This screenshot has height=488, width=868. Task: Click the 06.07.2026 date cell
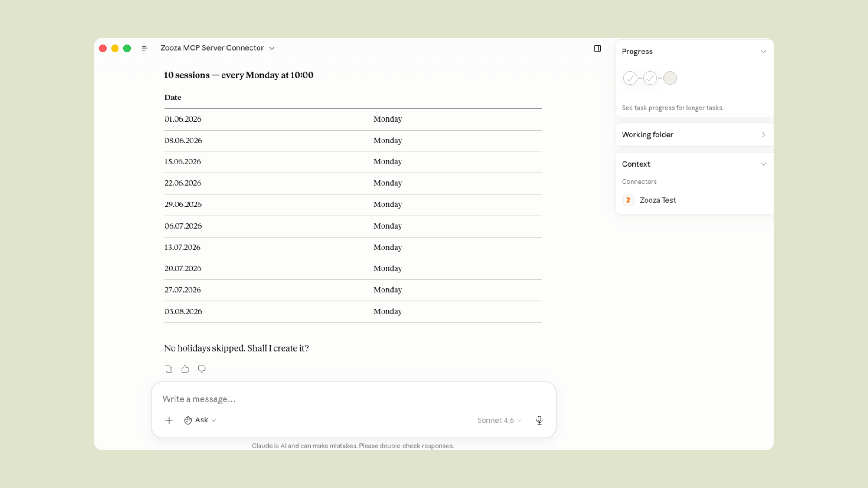tap(183, 226)
